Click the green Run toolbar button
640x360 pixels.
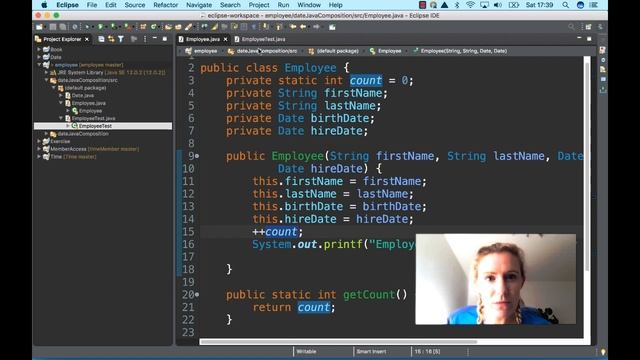pyautogui.click(x=100, y=27)
